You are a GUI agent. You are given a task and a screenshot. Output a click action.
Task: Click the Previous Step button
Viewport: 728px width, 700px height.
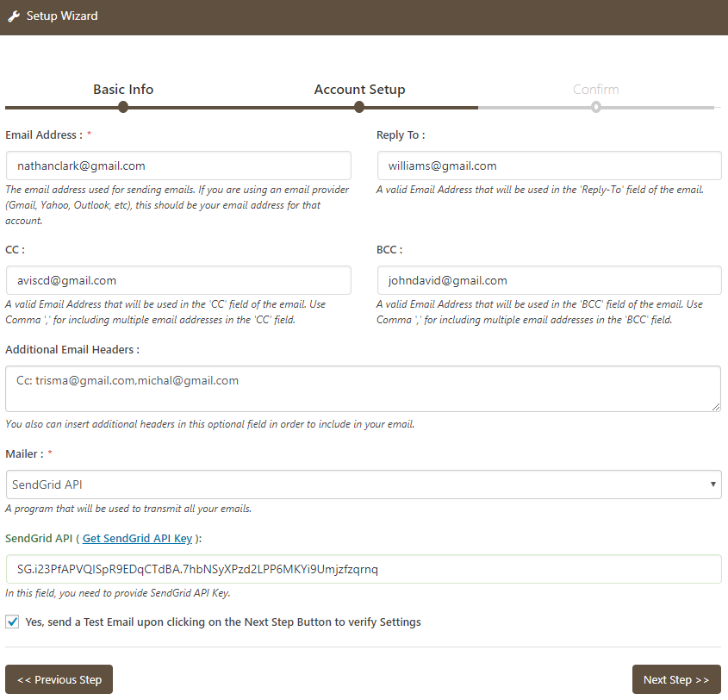(59, 679)
